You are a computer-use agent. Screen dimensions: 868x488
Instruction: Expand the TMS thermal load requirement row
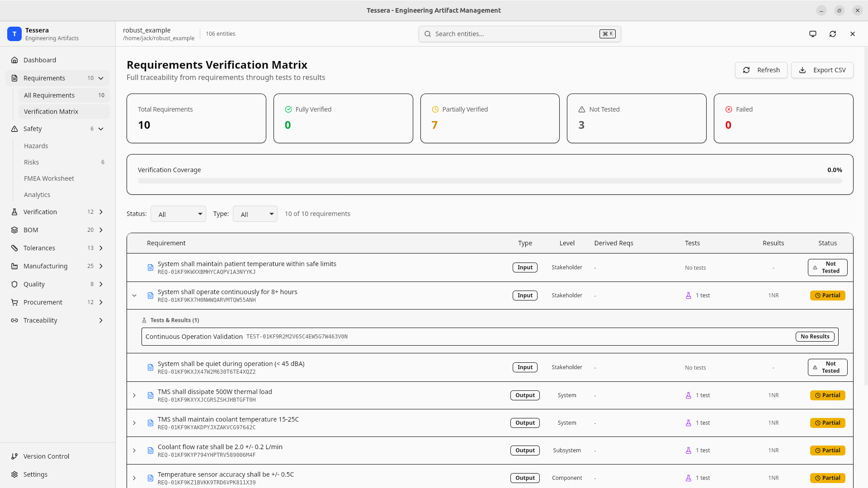click(x=134, y=395)
